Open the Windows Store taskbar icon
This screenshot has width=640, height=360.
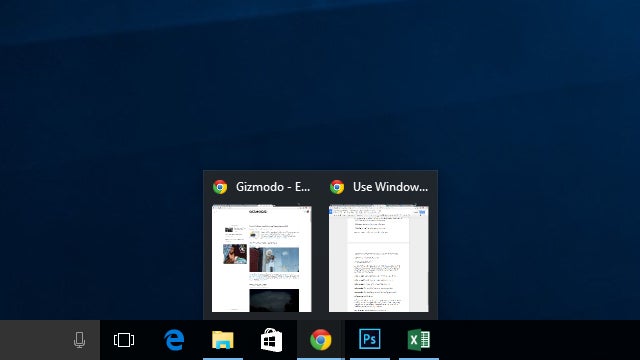(x=271, y=340)
